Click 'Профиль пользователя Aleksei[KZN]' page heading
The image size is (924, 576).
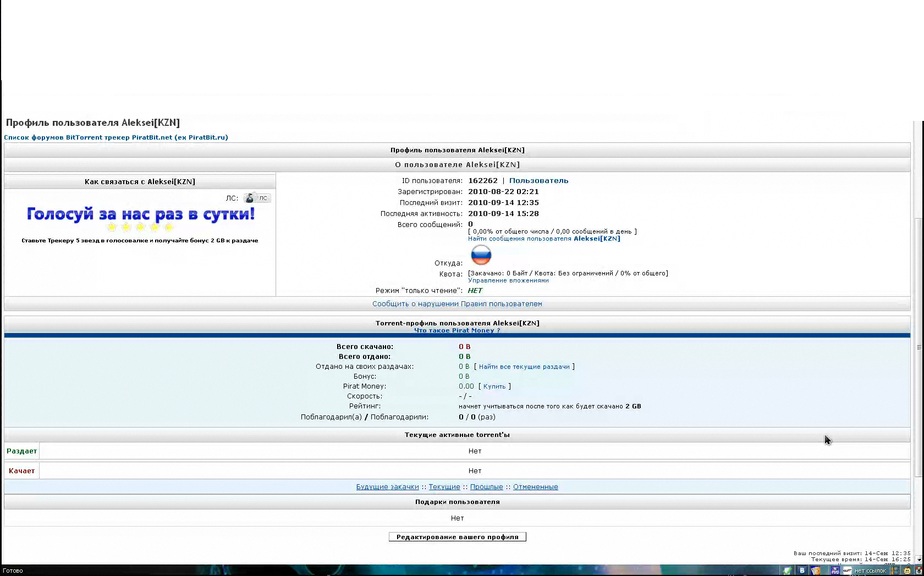pyautogui.click(x=93, y=123)
